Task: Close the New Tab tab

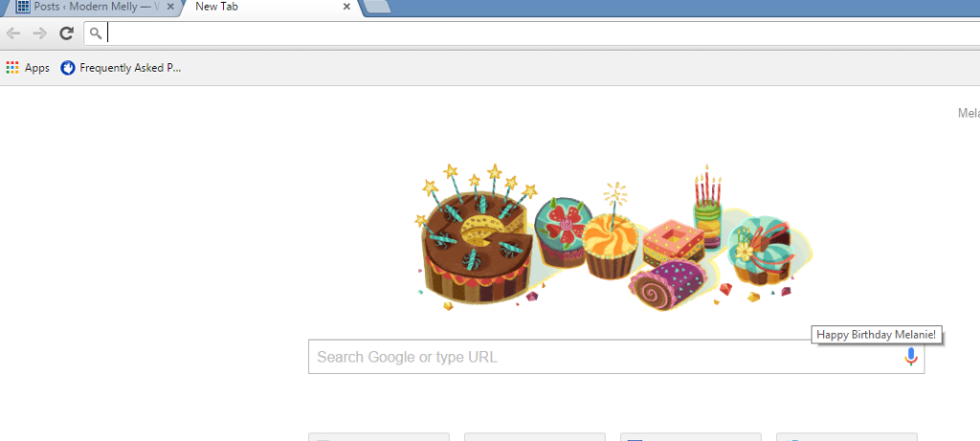Action: point(346,7)
